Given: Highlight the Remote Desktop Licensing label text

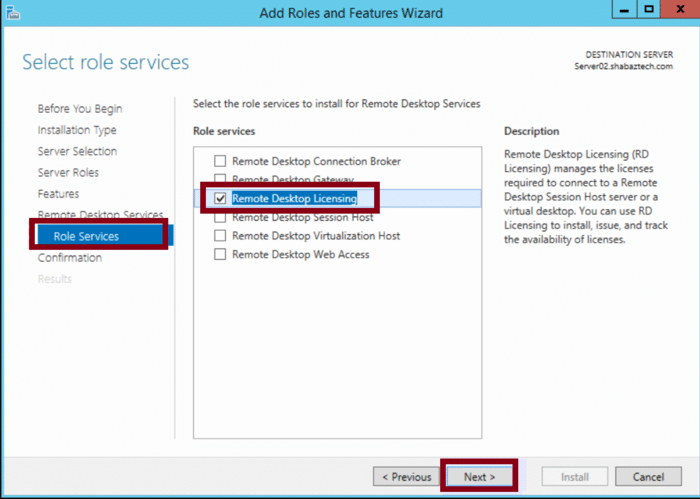Looking at the screenshot, I should pos(294,199).
